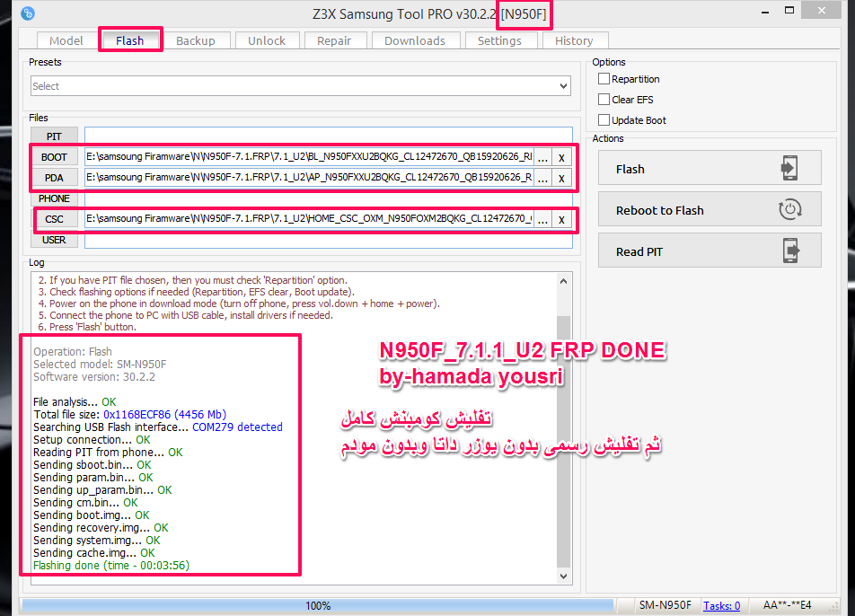This screenshot has height=616, width=855.
Task: Browse for BOOT file with ... button
Action: click(542, 158)
